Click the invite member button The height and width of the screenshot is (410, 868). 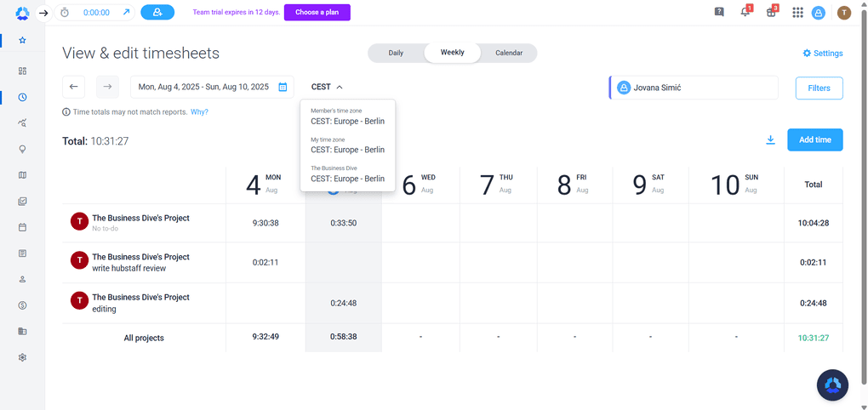coord(157,12)
